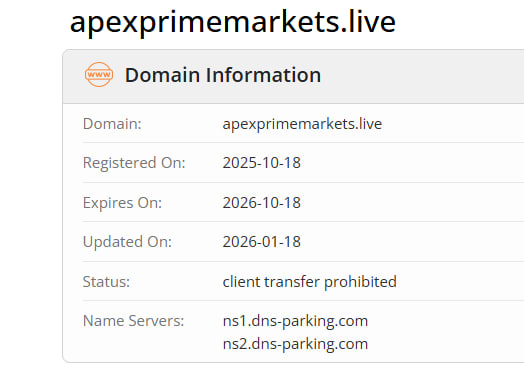Click the apexprimemarkets.live page heading

click(x=233, y=22)
